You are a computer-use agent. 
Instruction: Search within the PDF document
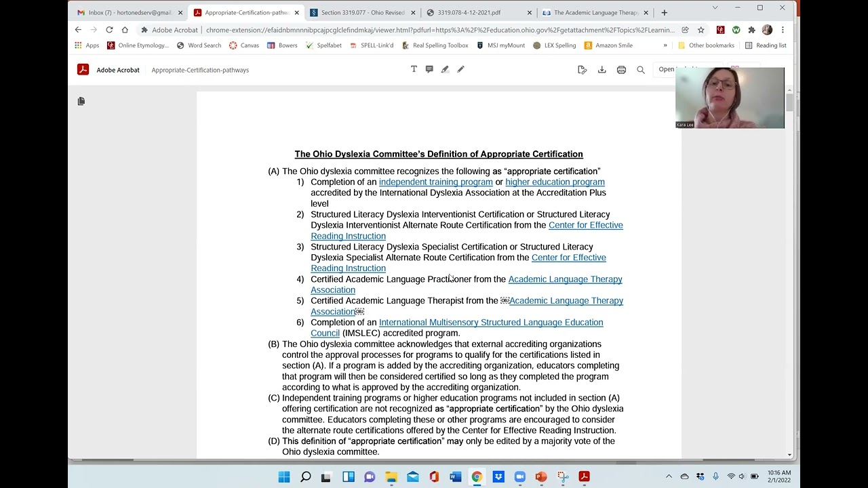(641, 70)
